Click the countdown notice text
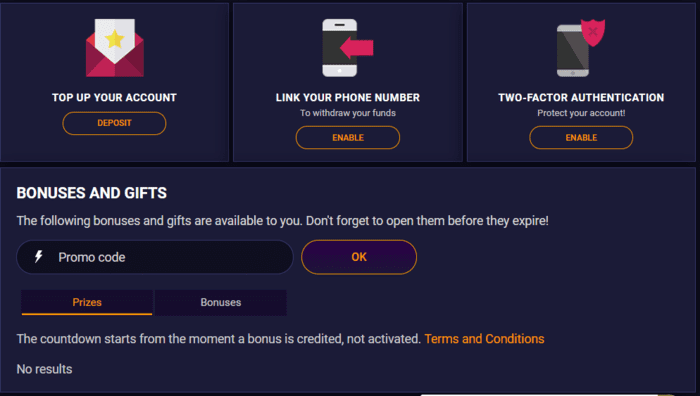The height and width of the screenshot is (396, 700). click(x=219, y=339)
